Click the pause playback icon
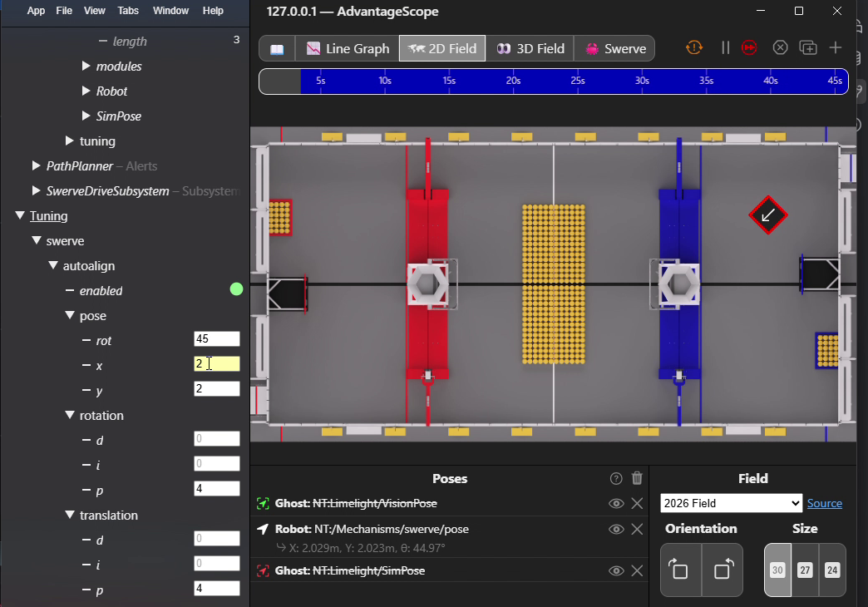This screenshot has height=607, width=868. coord(725,48)
